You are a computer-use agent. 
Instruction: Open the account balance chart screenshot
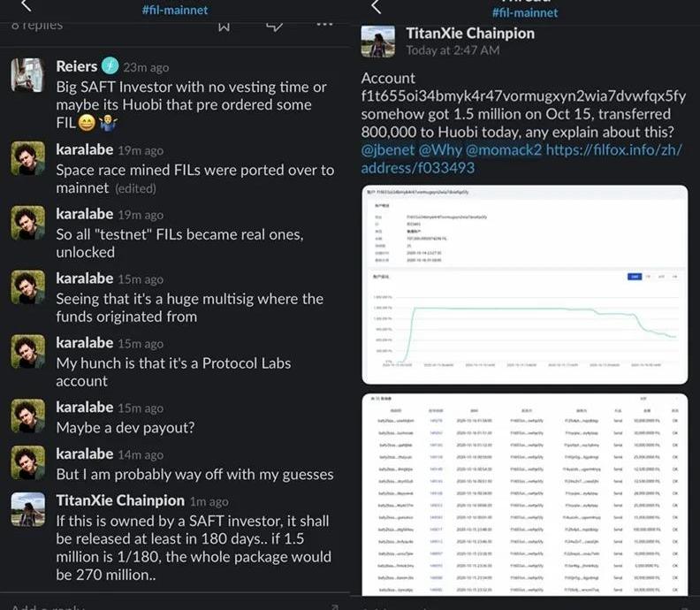coord(527,280)
